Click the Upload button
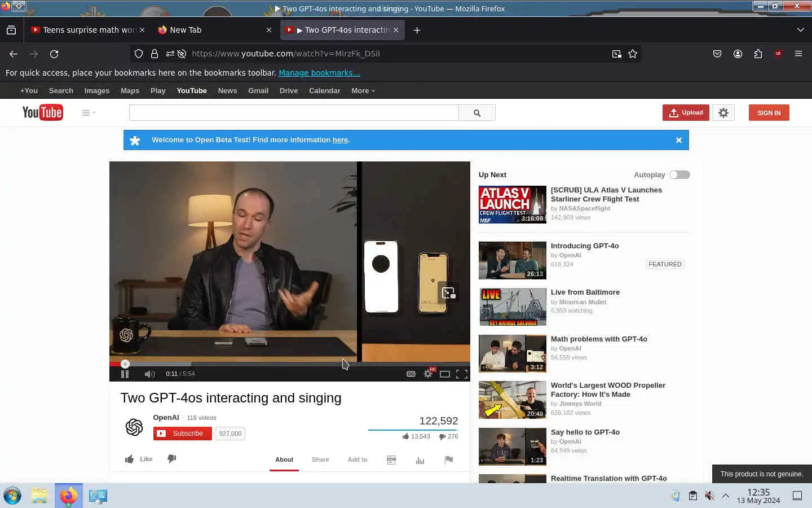 click(x=686, y=113)
